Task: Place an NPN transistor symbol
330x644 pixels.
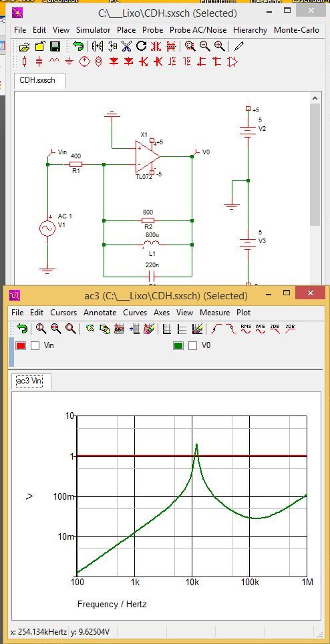Action: tap(143, 62)
